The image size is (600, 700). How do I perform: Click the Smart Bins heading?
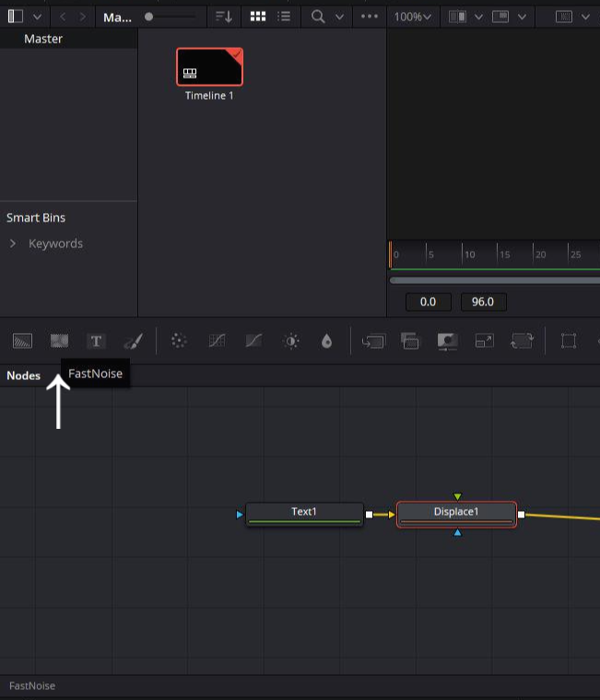tap(36, 218)
